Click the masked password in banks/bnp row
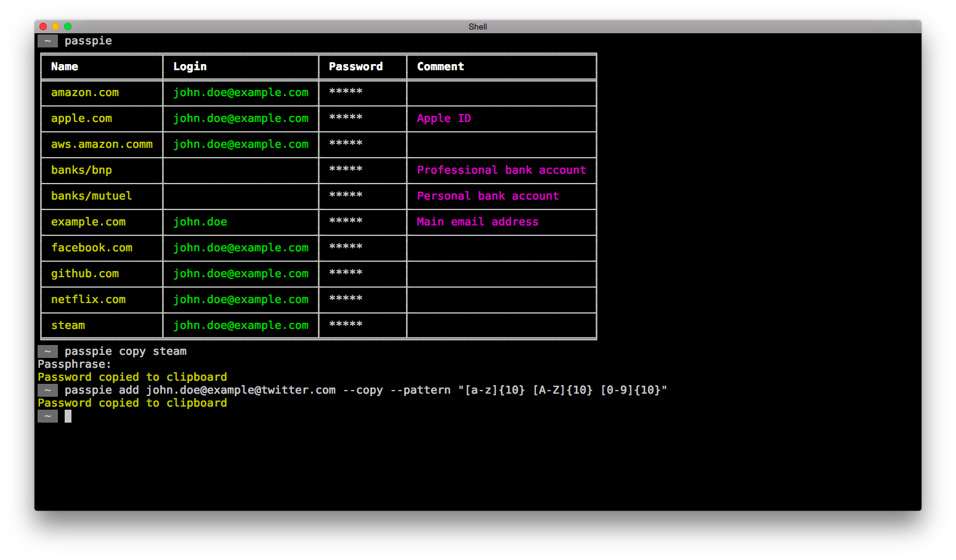956x560 pixels. [346, 169]
